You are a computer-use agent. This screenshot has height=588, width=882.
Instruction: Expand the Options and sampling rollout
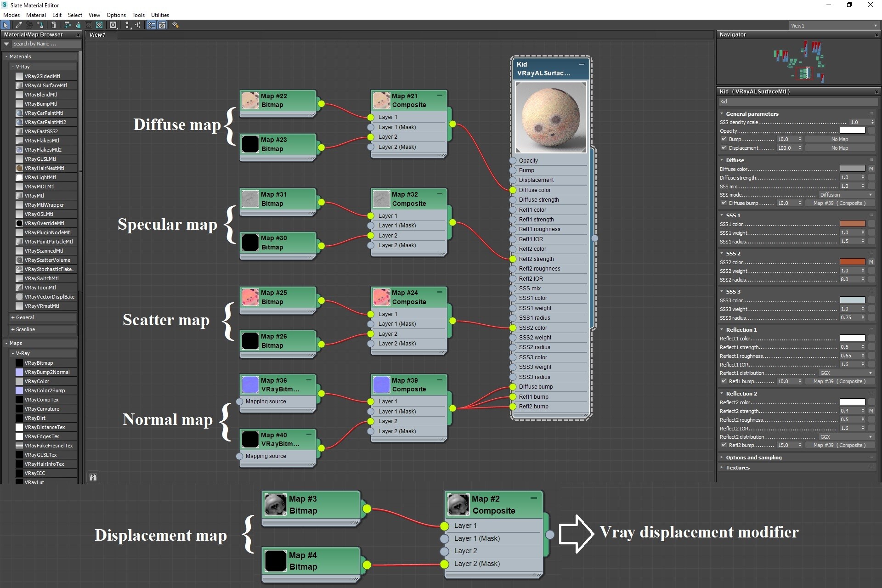753,458
